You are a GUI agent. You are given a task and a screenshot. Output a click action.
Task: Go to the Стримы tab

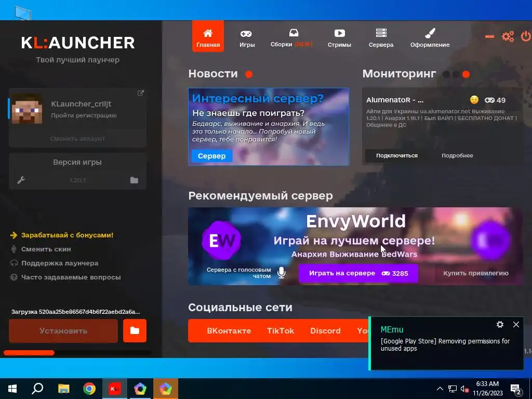(339, 38)
